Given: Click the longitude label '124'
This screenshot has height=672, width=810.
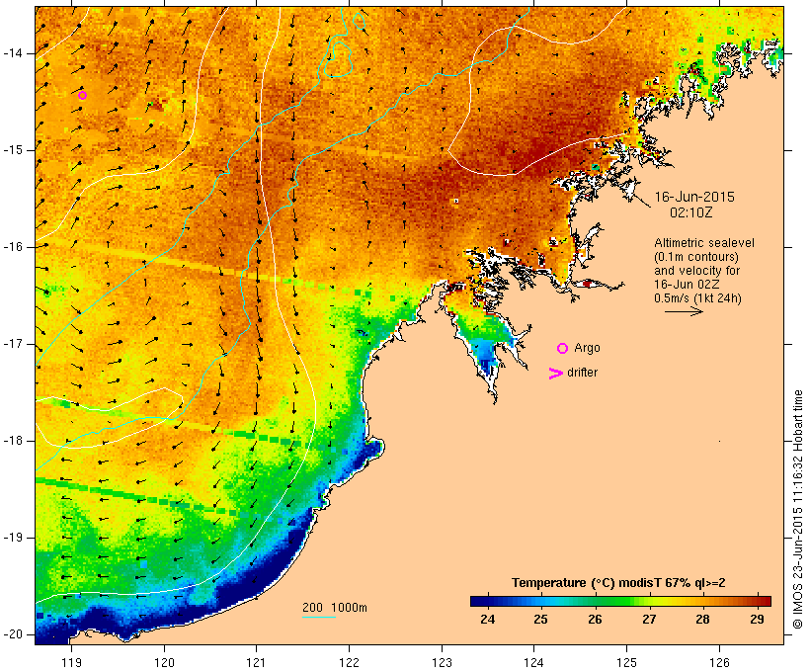Looking at the screenshot, I should click(x=533, y=662).
